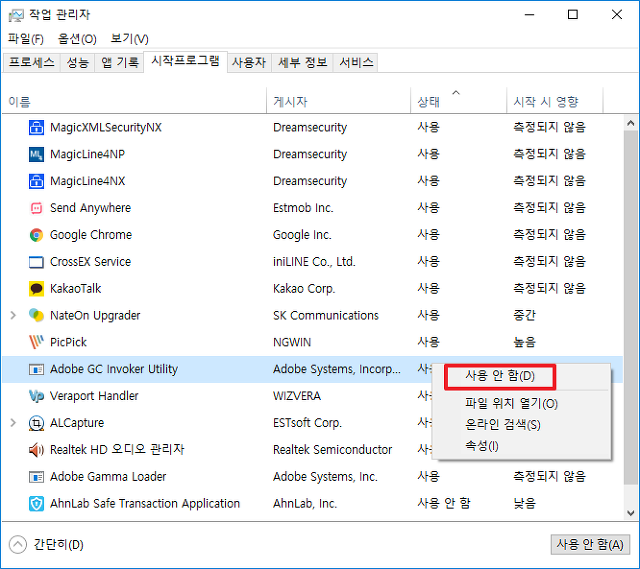Screen dimensions: 640x569
Task: Click the Realtek HD speaker icon
Action: click(x=36, y=450)
